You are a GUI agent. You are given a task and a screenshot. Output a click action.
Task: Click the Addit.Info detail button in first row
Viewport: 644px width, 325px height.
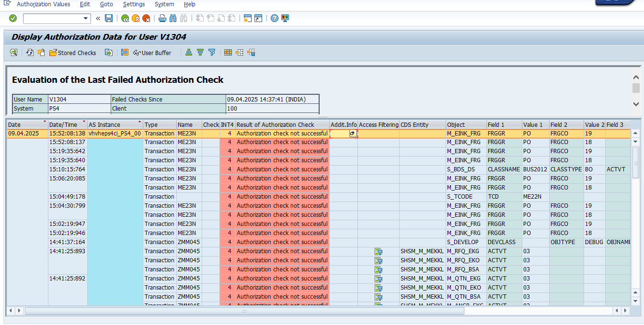point(353,134)
